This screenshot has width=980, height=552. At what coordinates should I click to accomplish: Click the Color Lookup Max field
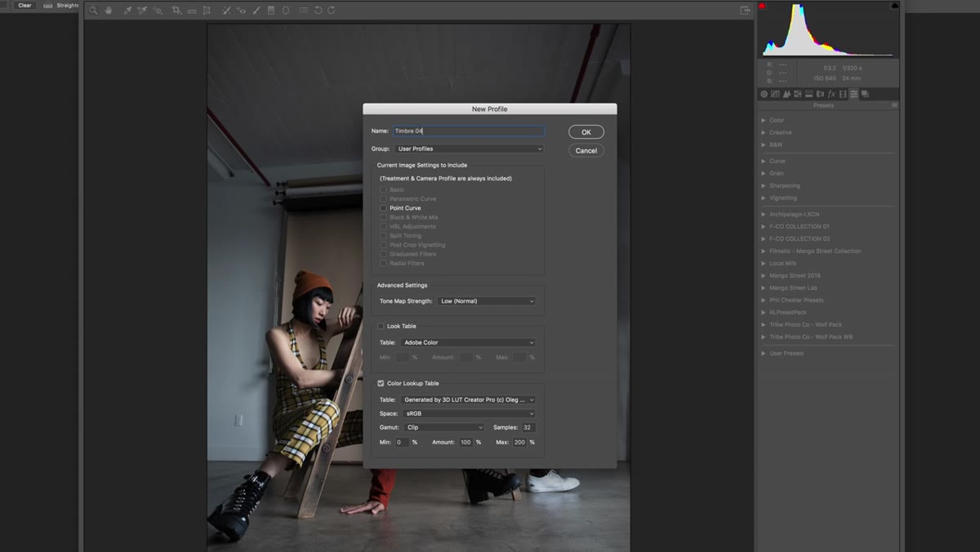[519, 442]
